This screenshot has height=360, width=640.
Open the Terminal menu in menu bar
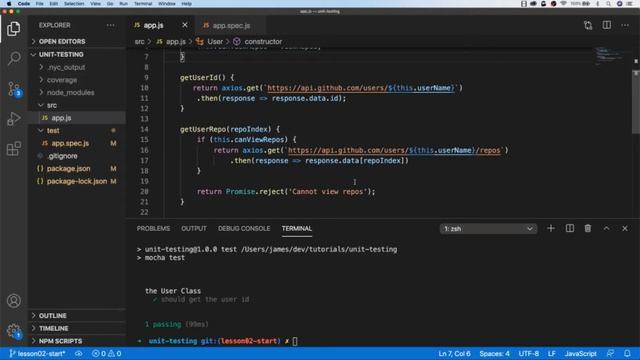tap(143, 4)
